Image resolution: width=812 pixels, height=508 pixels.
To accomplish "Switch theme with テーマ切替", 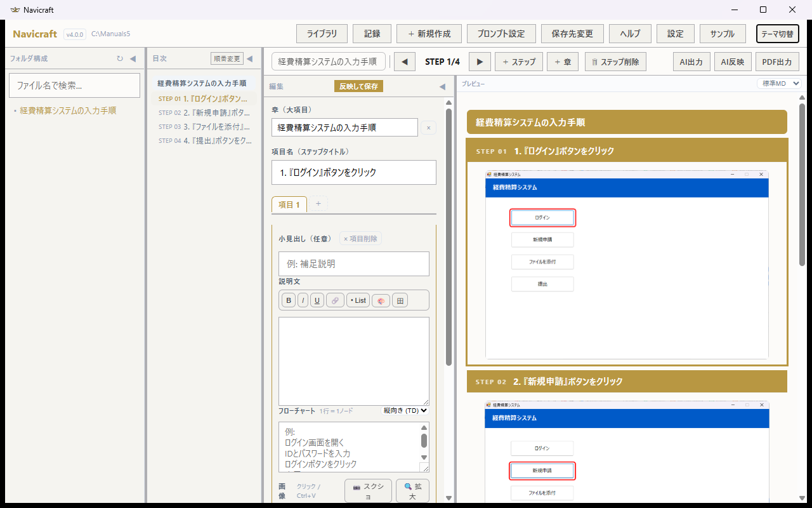I will (777, 34).
